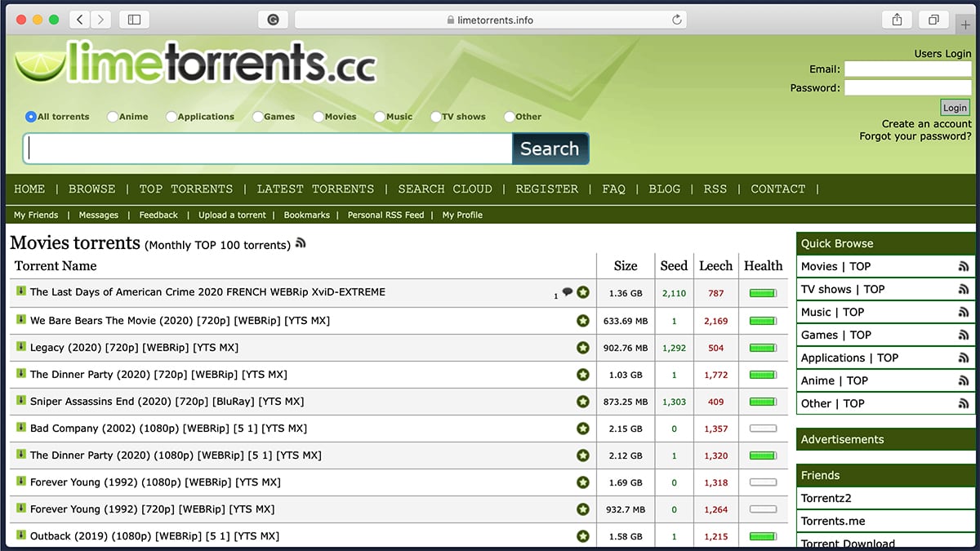Screen dimensions: 980x551
Task: Open Upload a torrent in the submenu
Action: click(x=232, y=215)
